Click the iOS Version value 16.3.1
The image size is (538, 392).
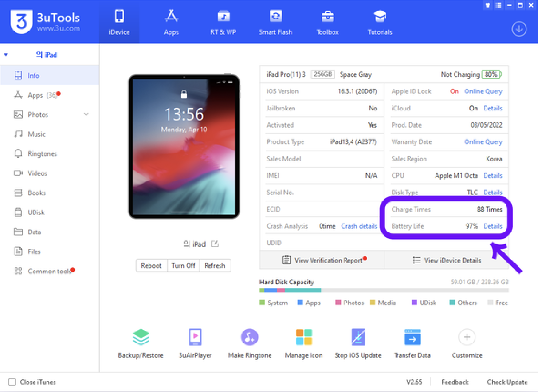[357, 91]
